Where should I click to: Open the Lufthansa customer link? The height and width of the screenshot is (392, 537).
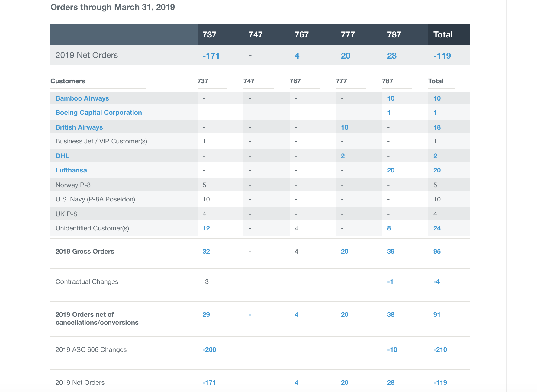(x=71, y=170)
